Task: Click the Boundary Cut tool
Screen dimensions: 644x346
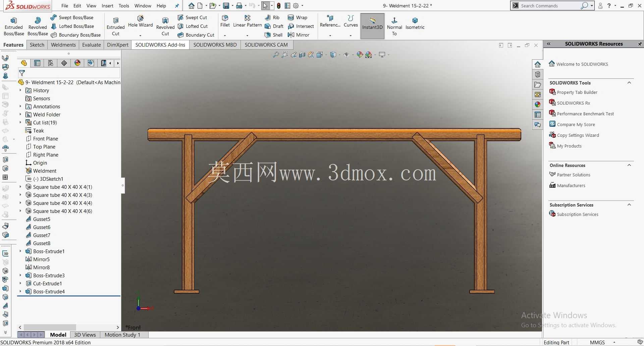Action: (x=196, y=35)
